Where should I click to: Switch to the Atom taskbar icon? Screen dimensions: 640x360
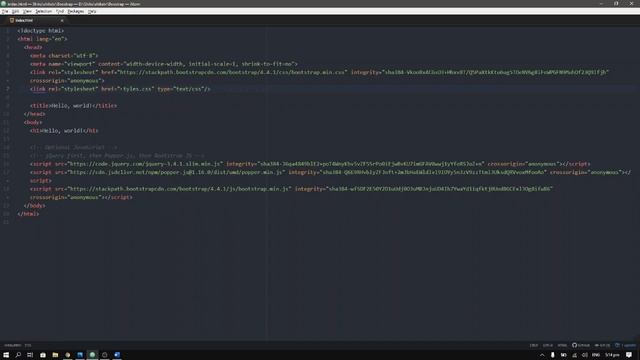tap(92, 355)
